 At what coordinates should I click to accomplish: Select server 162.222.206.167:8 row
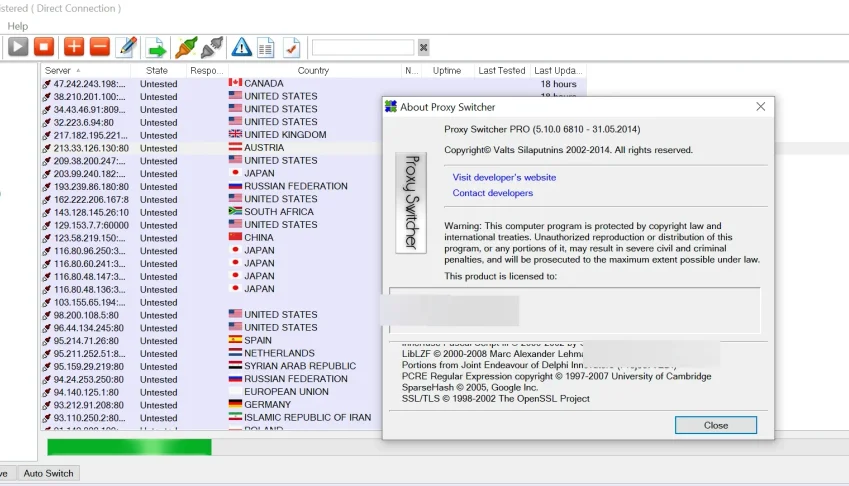click(x=211, y=200)
